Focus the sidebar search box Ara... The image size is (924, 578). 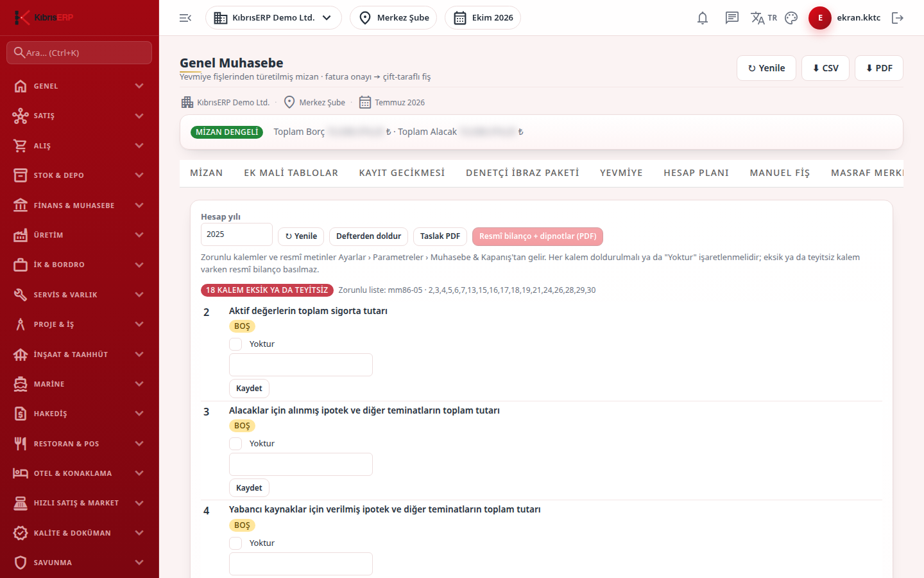pyautogui.click(x=80, y=53)
